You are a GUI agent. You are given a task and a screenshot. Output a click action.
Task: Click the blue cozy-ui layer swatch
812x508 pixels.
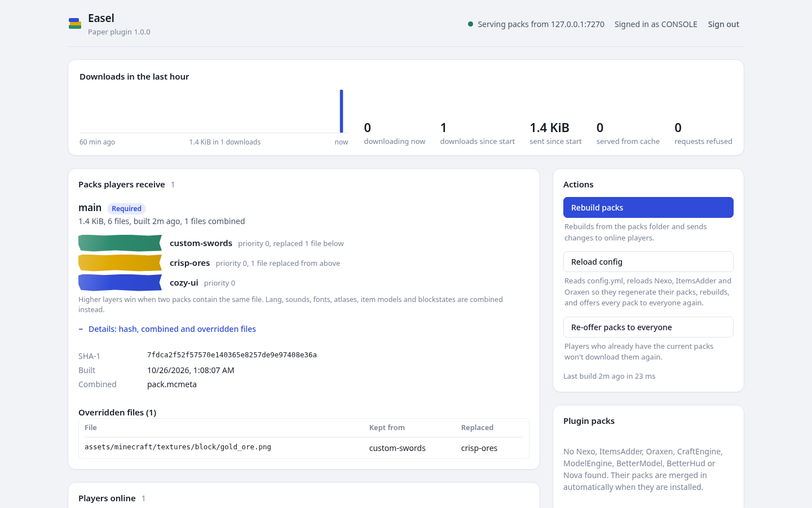pos(120,283)
